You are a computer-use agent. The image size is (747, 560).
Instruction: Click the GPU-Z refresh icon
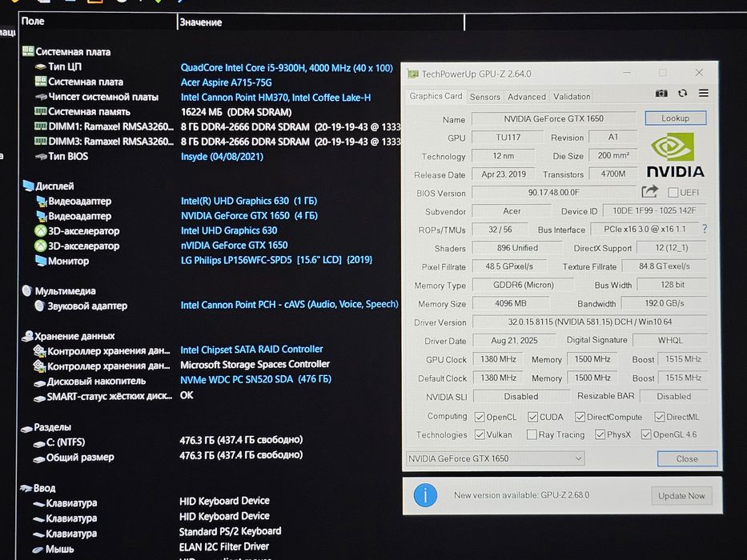(682, 94)
